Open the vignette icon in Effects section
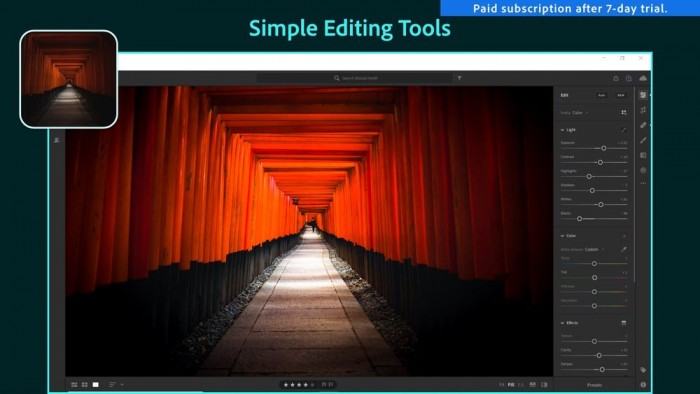Image resolution: width=700 pixels, height=394 pixels. [624, 323]
